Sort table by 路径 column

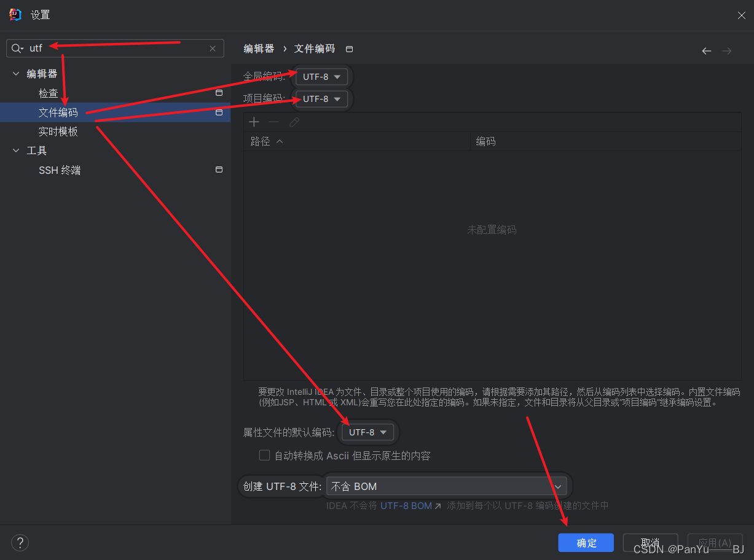point(357,141)
